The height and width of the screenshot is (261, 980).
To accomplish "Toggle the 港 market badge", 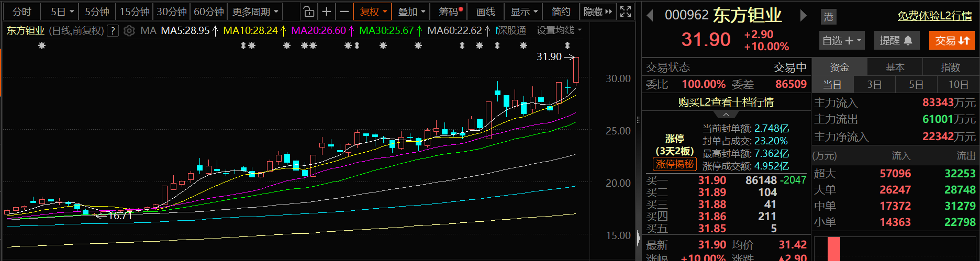I will [828, 17].
